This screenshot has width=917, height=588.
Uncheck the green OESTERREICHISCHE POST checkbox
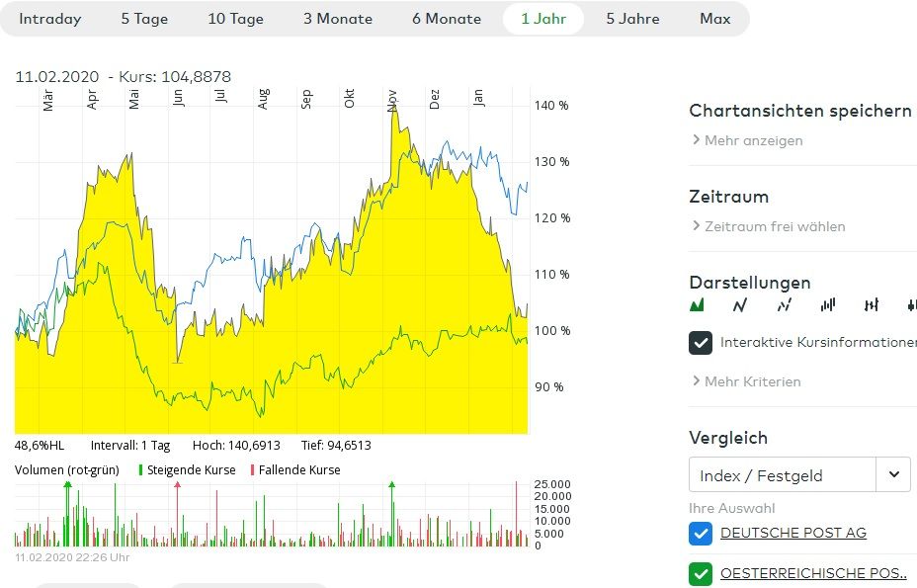701,573
